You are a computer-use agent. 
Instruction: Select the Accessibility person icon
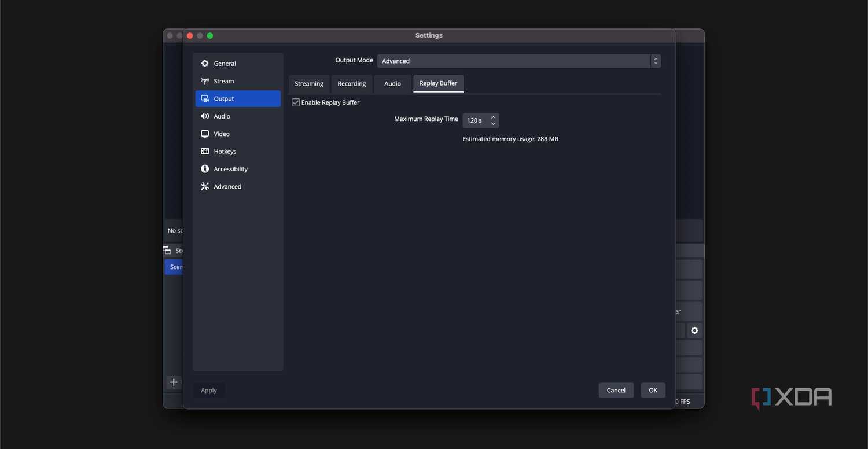tap(205, 169)
